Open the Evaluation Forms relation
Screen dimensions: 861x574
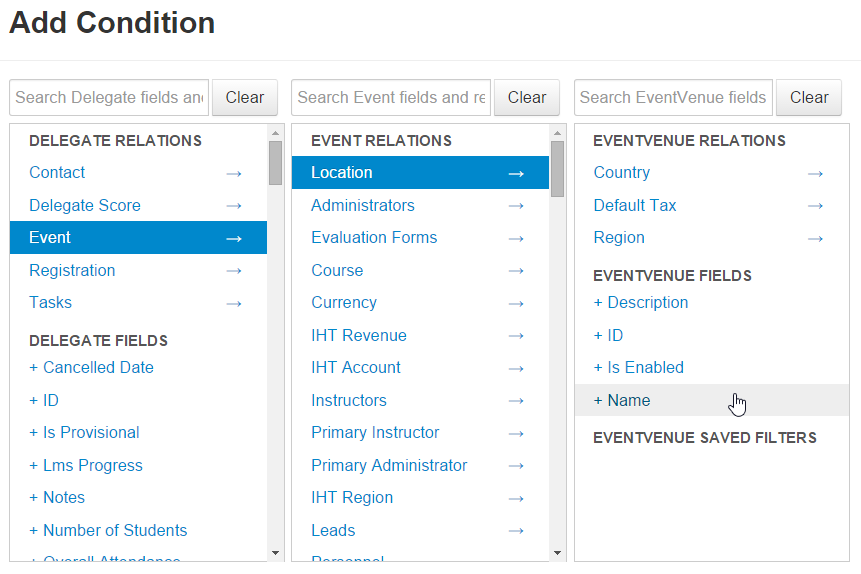click(420, 237)
